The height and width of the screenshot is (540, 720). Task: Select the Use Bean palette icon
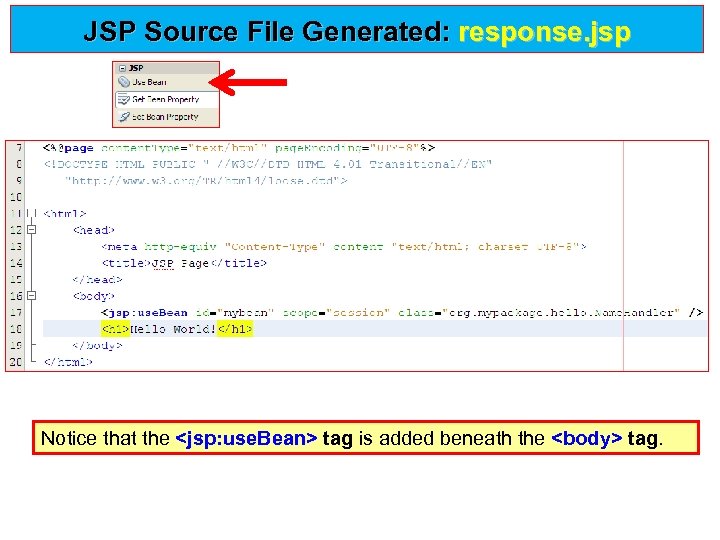click(x=124, y=82)
